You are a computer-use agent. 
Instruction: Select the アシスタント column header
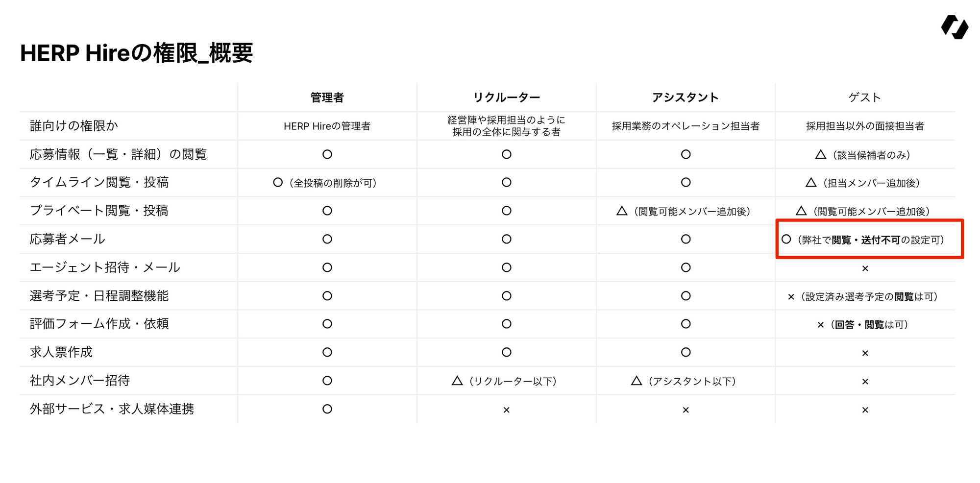coord(685,97)
